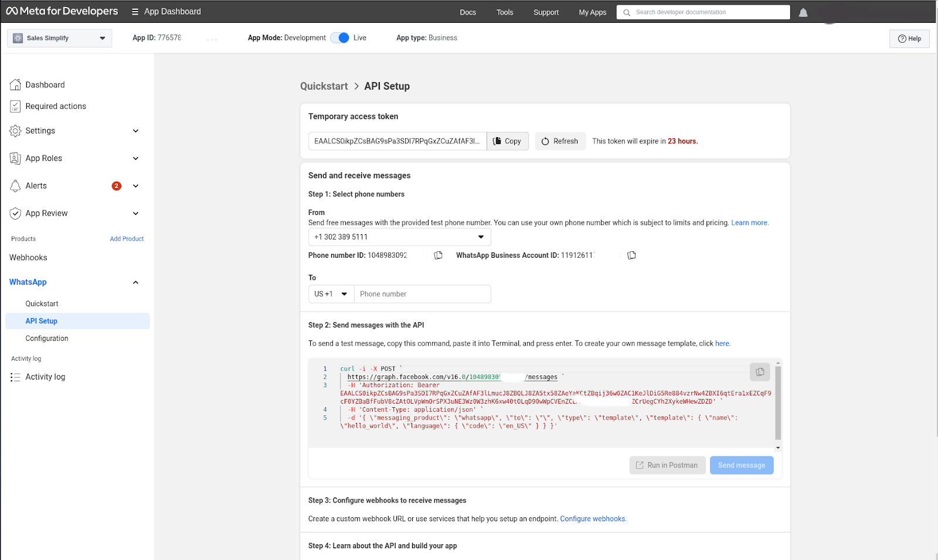Click 'Step 4: Learn about the API' heading
The image size is (938, 560).
(383, 546)
